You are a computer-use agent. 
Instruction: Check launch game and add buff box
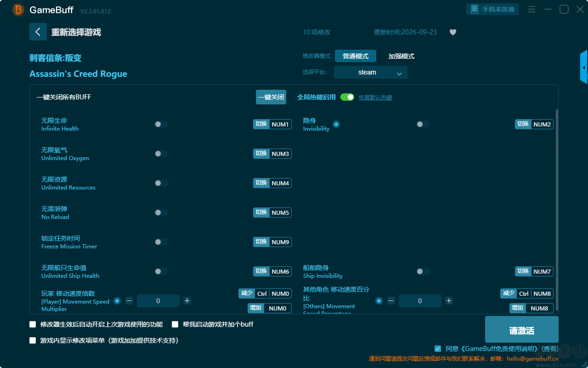[x=175, y=324]
